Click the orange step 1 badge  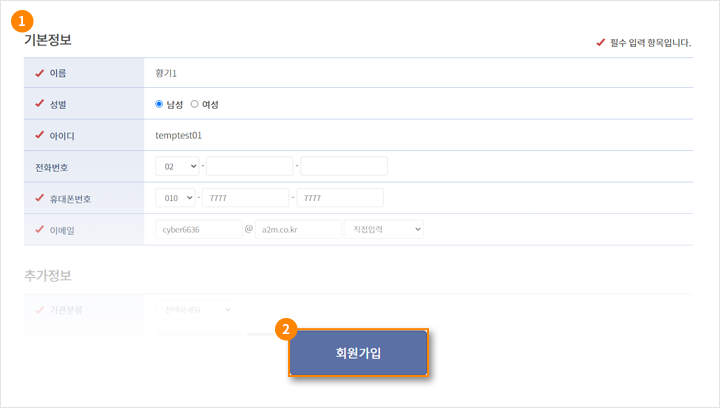pyautogui.click(x=22, y=21)
